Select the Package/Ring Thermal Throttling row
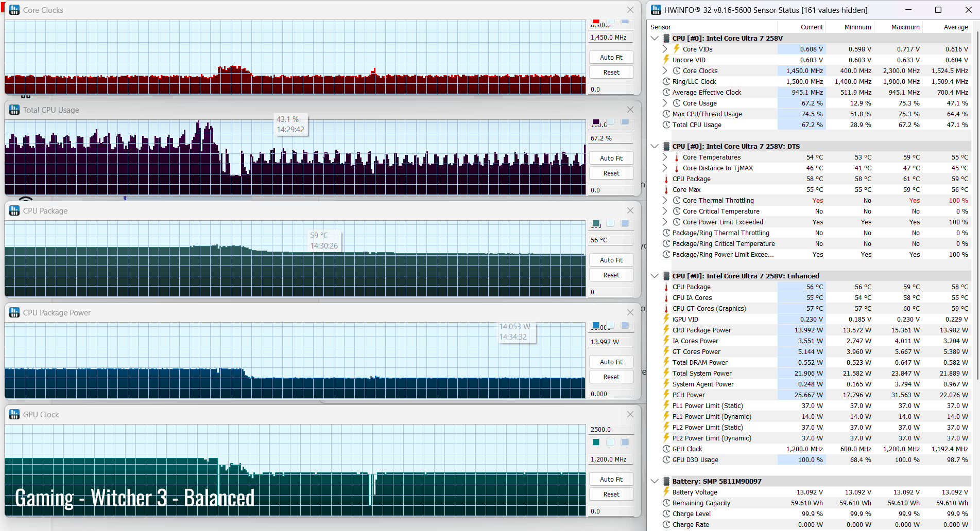The image size is (980, 531). [810, 233]
